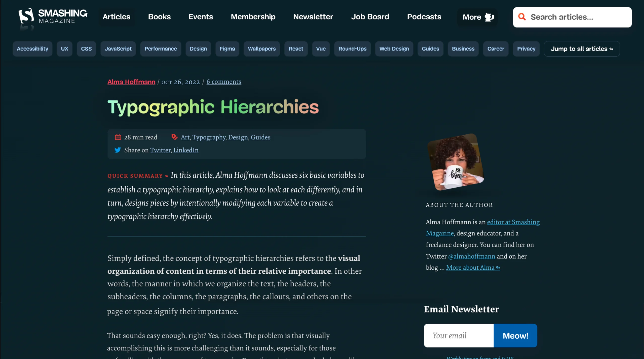644x359 pixels.
Task: Click More about Alma link
Action: pyautogui.click(x=473, y=267)
